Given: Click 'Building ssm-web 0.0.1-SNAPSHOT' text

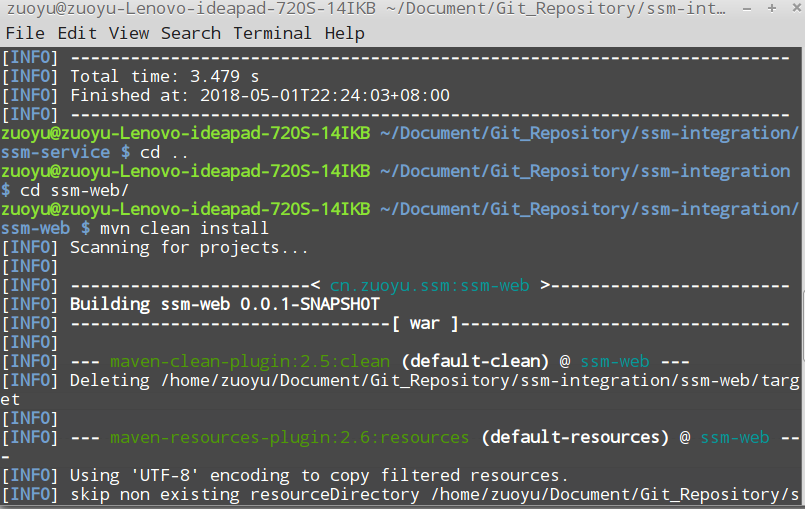Looking at the screenshot, I should coord(224,304).
